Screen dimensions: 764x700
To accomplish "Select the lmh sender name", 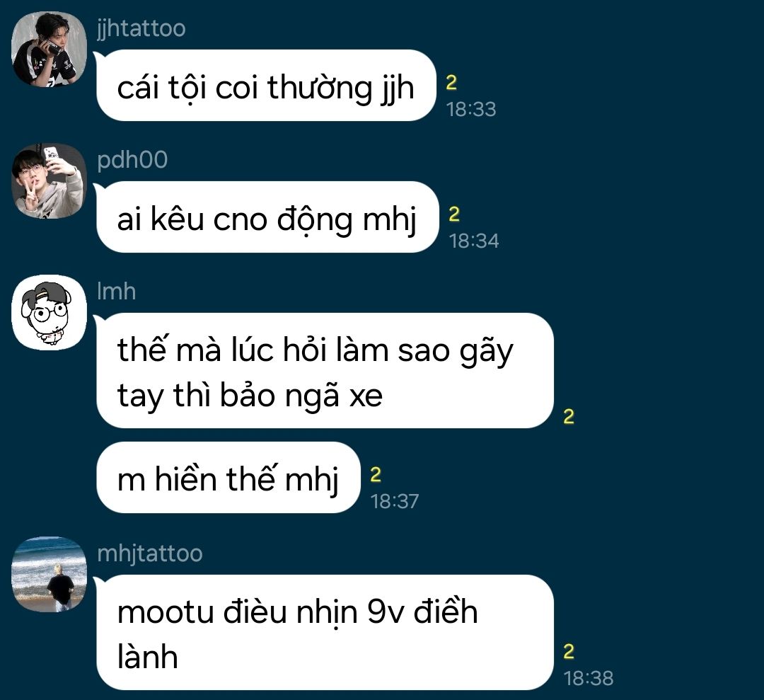I will coord(117,291).
